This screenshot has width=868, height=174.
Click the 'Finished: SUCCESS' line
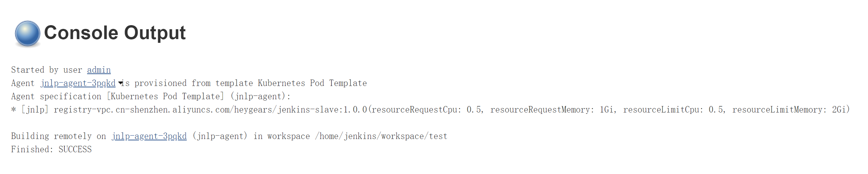tap(51, 150)
